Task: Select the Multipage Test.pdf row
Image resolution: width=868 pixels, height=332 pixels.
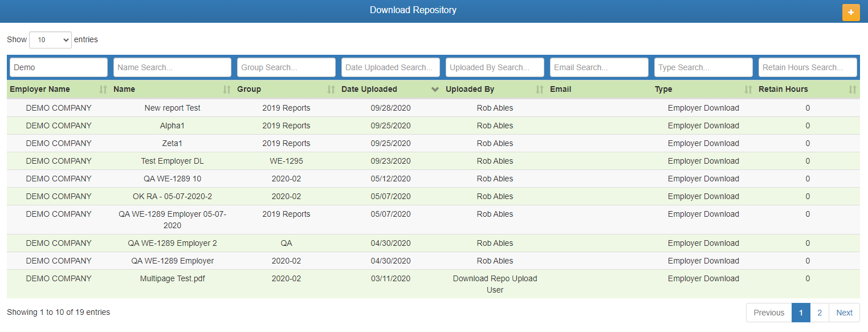Action: pyautogui.click(x=172, y=279)
